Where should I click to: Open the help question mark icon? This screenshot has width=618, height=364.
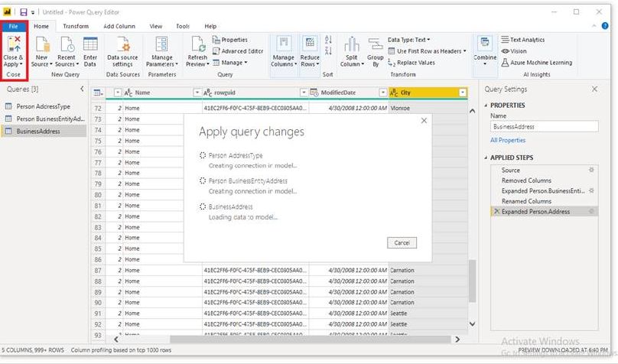[605, 26]
